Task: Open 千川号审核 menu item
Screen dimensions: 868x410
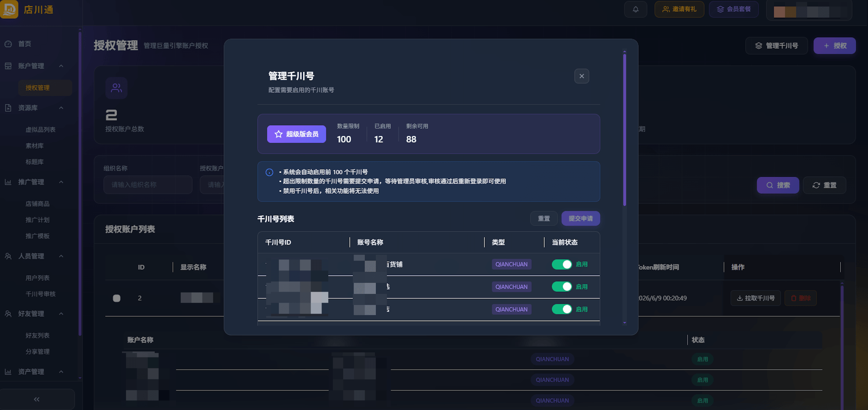Action: pyautogui.click(x=41, y=294)
